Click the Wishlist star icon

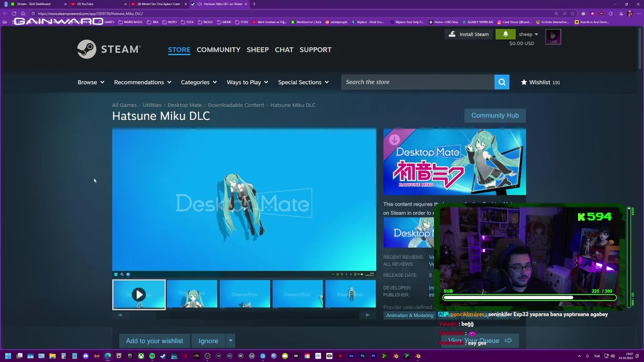coord(524,82)
